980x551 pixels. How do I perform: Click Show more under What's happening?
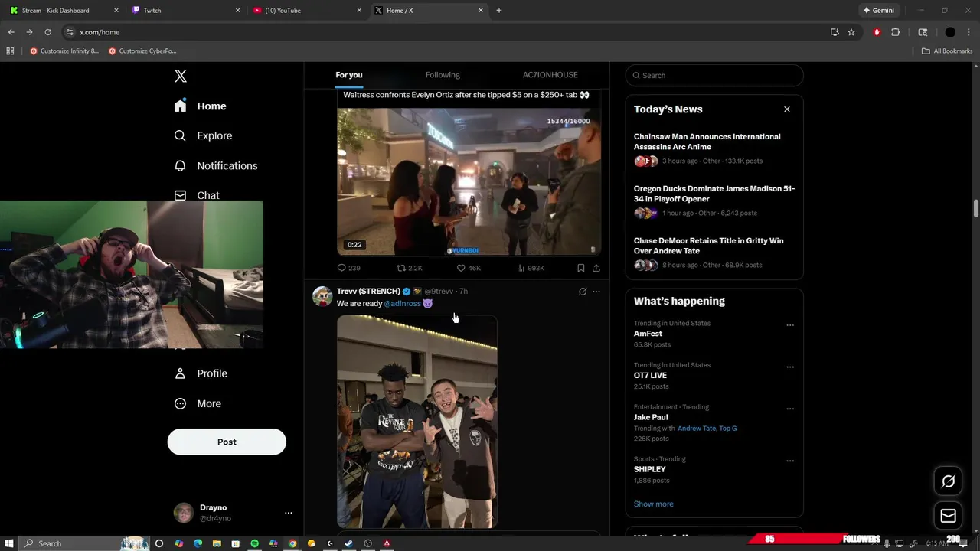coord(653,504)
